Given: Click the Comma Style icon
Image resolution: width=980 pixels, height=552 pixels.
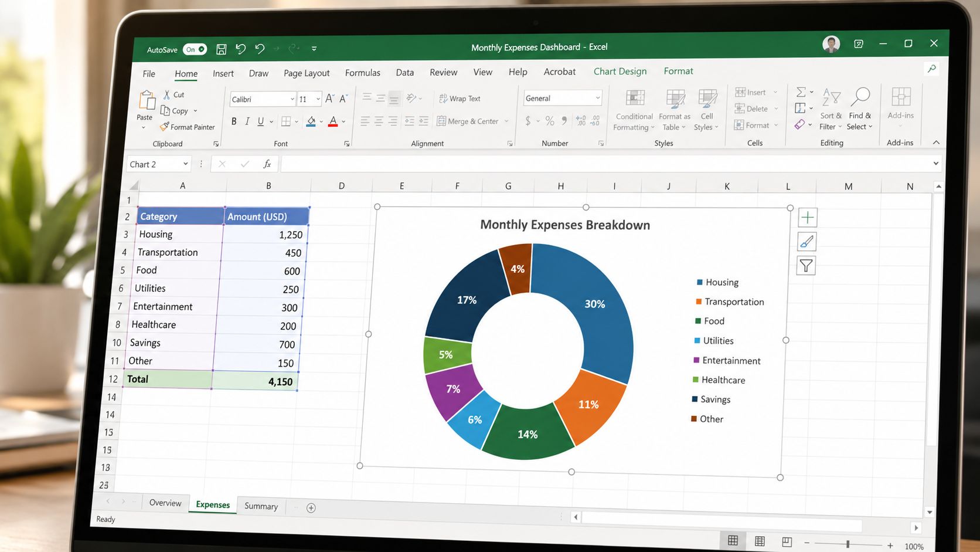Looking at the screenshot, I should point(564,120).
